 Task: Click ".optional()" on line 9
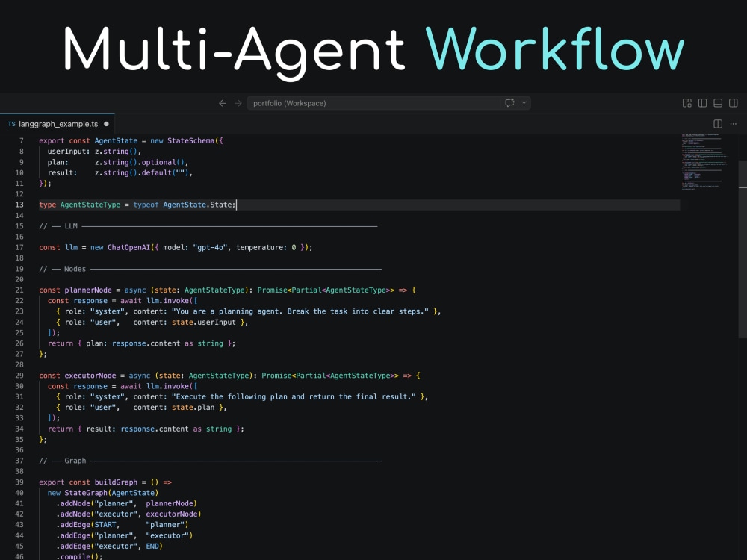(x=162, y=162)
